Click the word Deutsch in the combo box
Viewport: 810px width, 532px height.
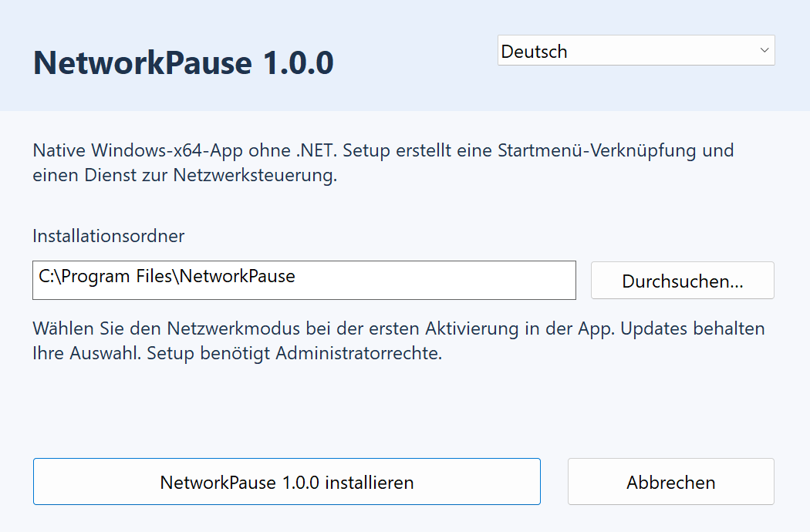pyautogui.click(x=534, y=52)
